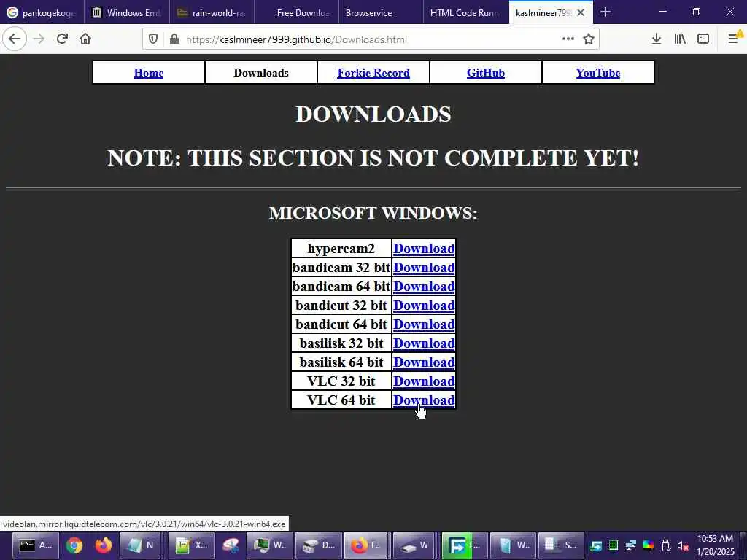The height and width of the screenshot is (560, 747).
Task: Switch to the rain-world-ra tab
Action: point(212,13)
